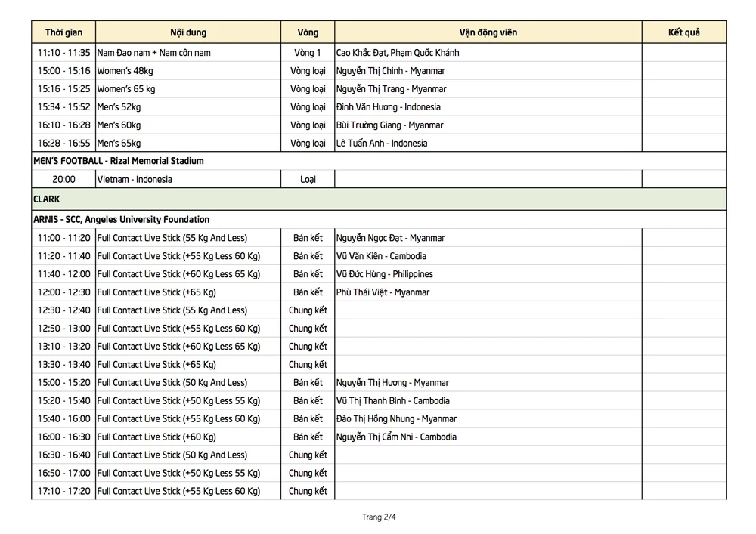The width and height of the screenshot is (756, 534).
Task: Click the green CLARK section row
Action: tap(378, 199)
